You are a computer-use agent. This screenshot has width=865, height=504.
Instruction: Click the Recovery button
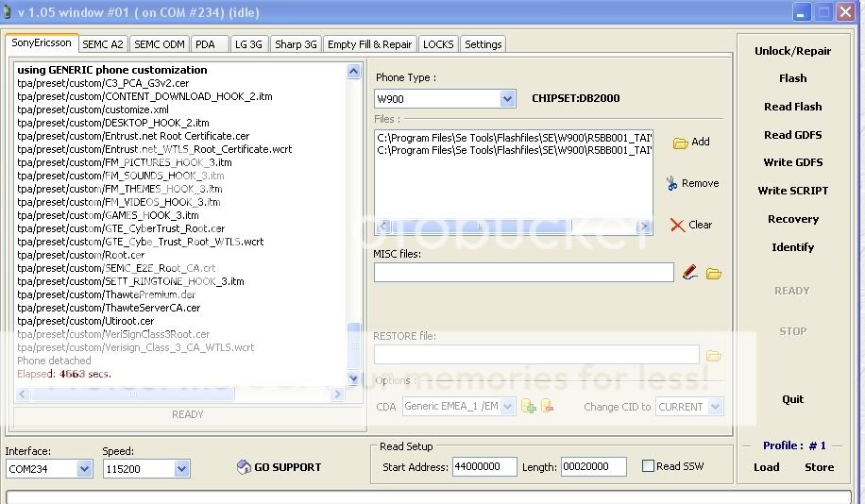pyautogui.click(x=792, y=219)
